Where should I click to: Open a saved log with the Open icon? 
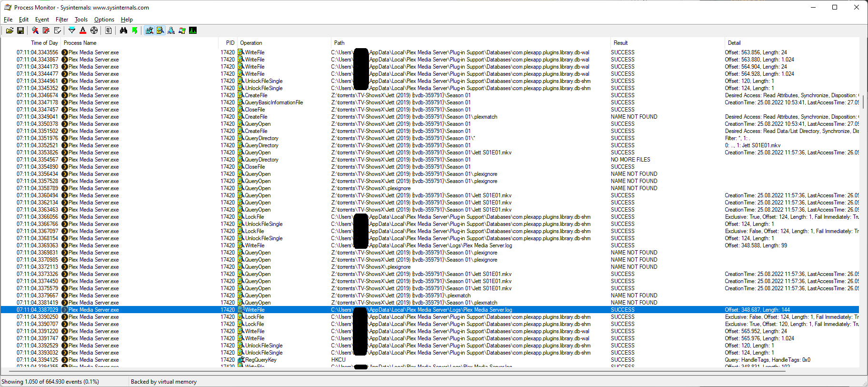click(x=10, y=31)
